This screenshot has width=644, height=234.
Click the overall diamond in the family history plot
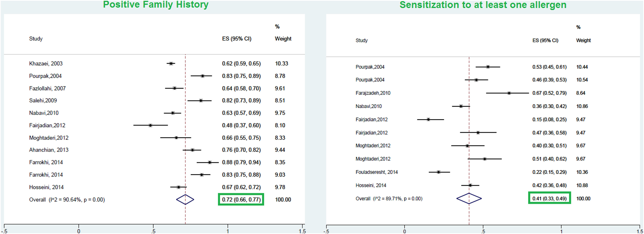185,200
